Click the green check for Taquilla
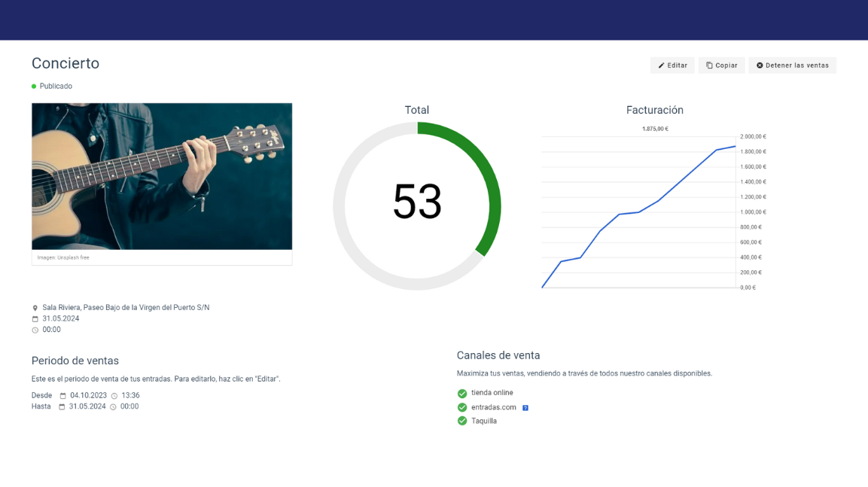Screen dimensions: 868x487 (x=462, y=421)
